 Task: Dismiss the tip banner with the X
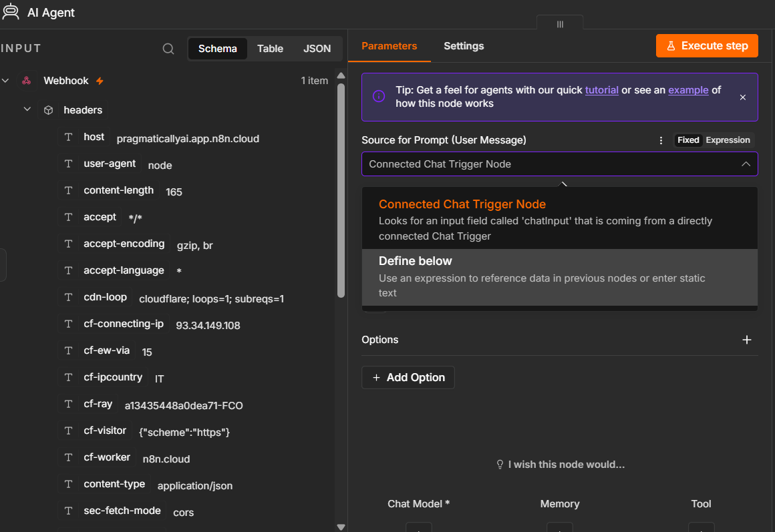tap(743, 97)
